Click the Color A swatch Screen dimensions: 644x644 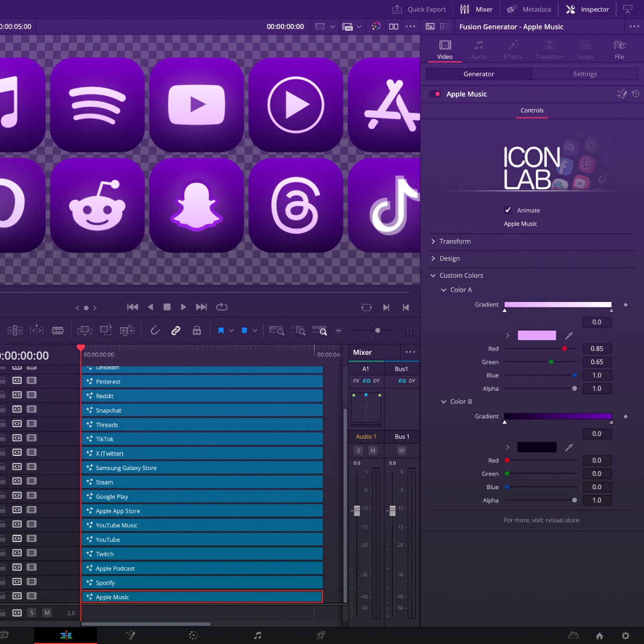tap(537, 336)
